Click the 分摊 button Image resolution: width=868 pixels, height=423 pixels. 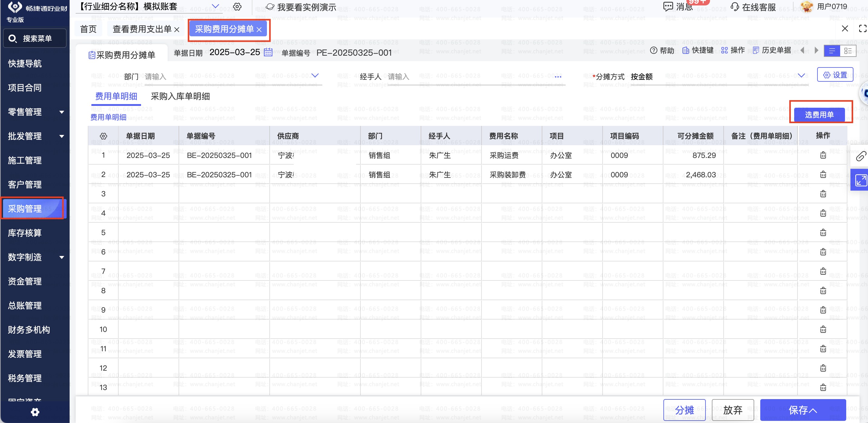pos(684,410)
